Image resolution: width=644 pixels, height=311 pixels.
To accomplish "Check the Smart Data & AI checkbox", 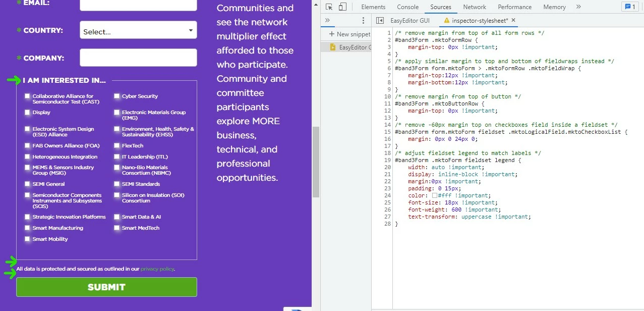I will (116, 217).
